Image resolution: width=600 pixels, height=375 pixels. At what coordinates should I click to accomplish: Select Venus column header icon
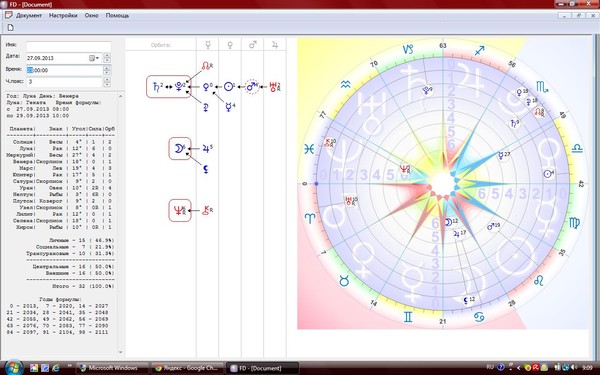pyautogui.click(x=230, y=45)
